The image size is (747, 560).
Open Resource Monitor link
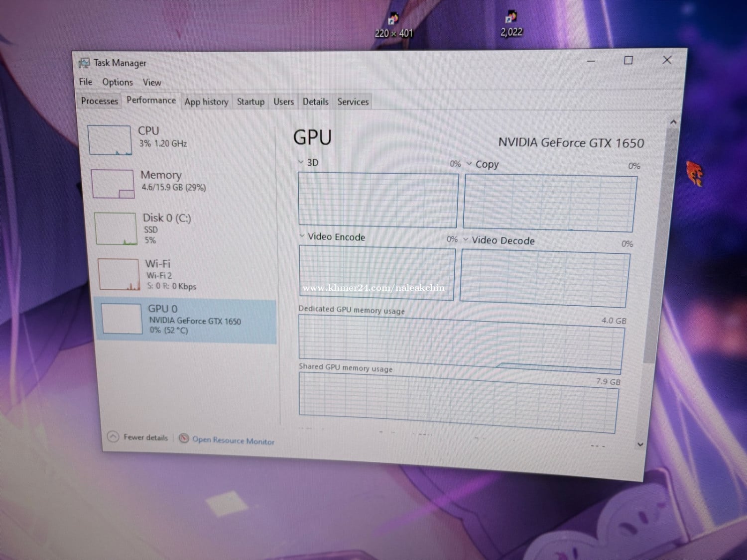233,440
